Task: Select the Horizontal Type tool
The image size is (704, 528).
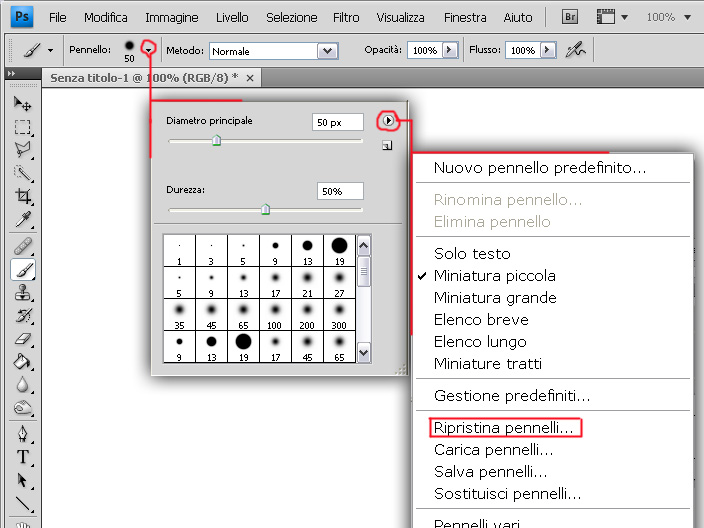Action: click(22, 457)
